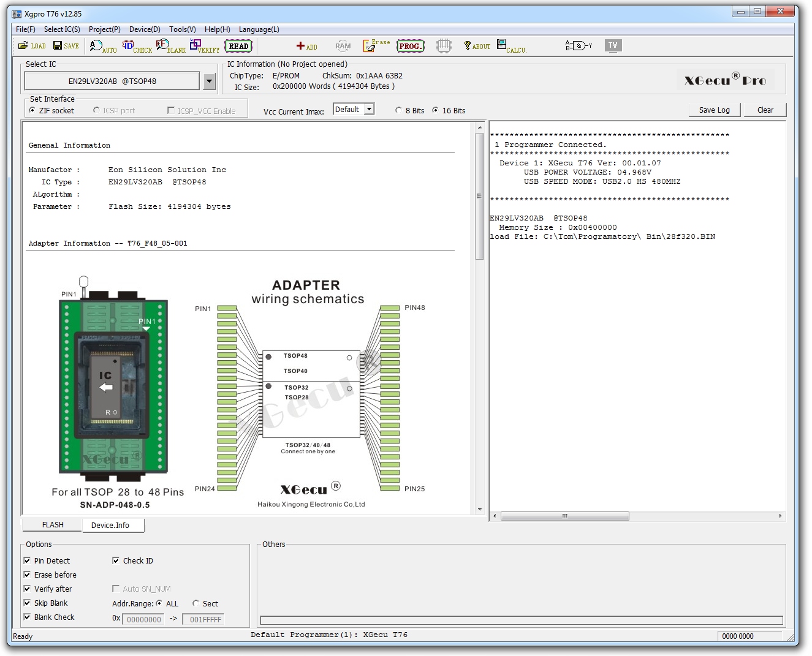This screenshot has width=812, height=656.
Task: Open the Tools(V) menu
Action: (183, 29)
